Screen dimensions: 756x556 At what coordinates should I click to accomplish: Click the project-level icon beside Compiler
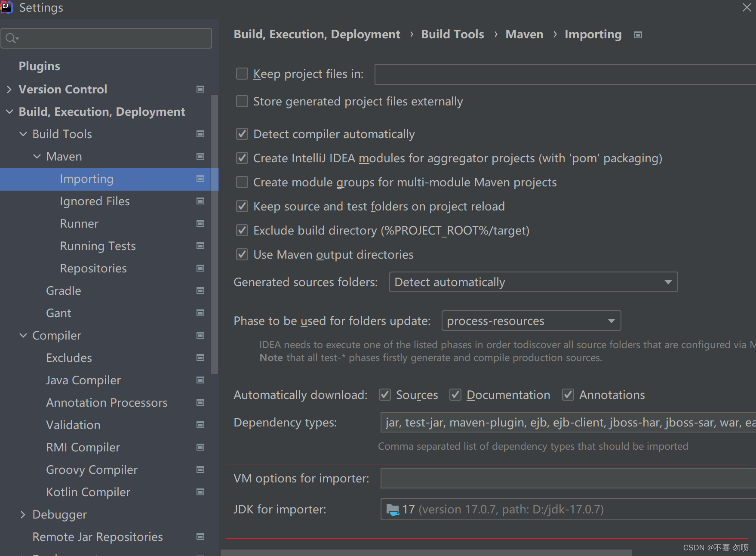[200, 335]
